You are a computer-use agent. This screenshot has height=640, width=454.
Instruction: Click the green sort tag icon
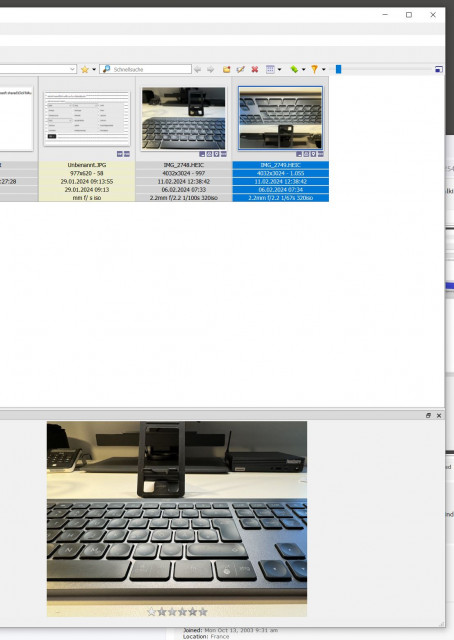294,69
